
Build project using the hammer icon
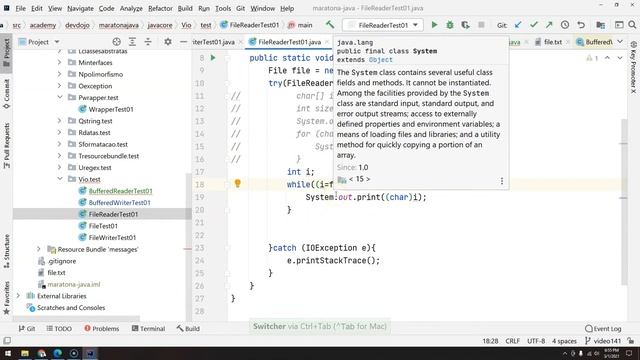tap(330, 25)
